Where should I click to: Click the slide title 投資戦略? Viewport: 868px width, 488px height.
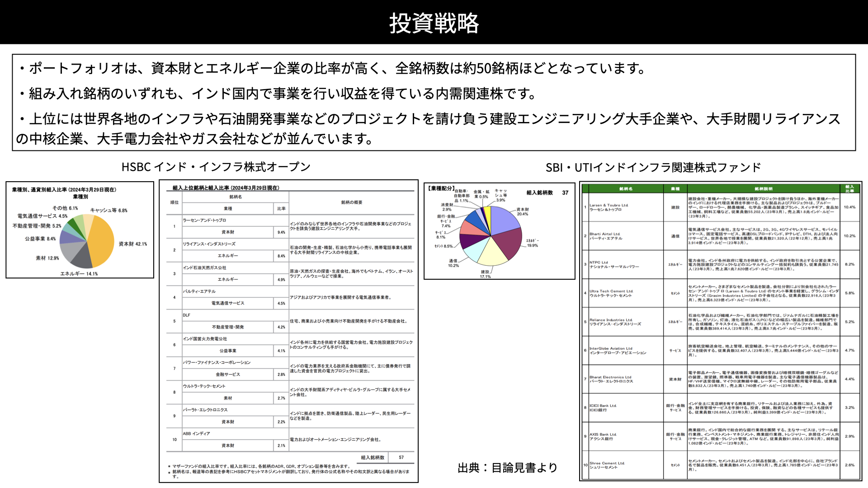(434, 23)
